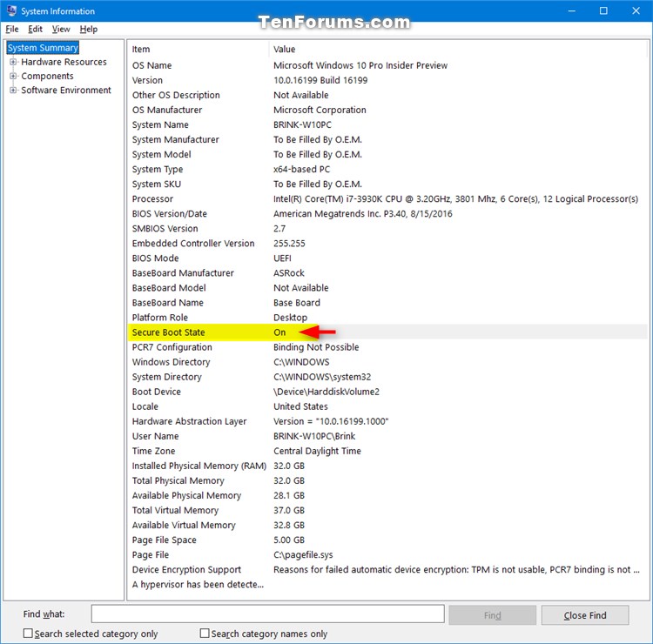Select the Windows Directory row
The width and height of the screenshot is (653, 644).
(x=387, y=362)
